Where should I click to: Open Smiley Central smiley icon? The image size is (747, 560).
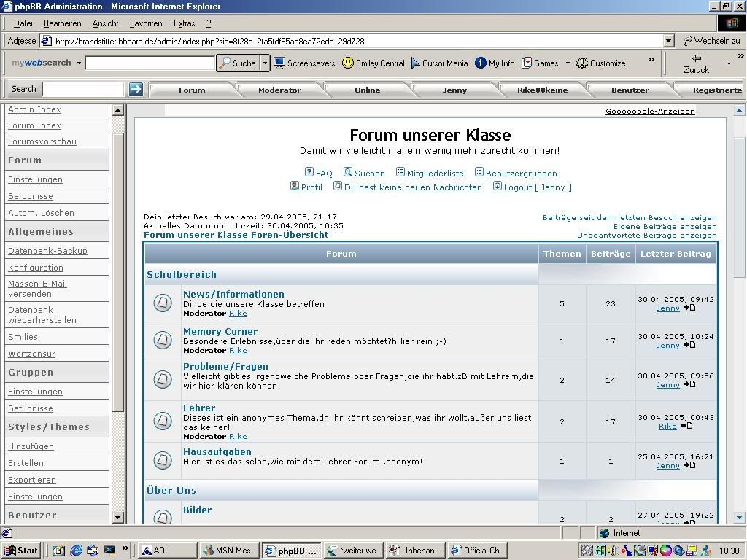pos(348,63)
